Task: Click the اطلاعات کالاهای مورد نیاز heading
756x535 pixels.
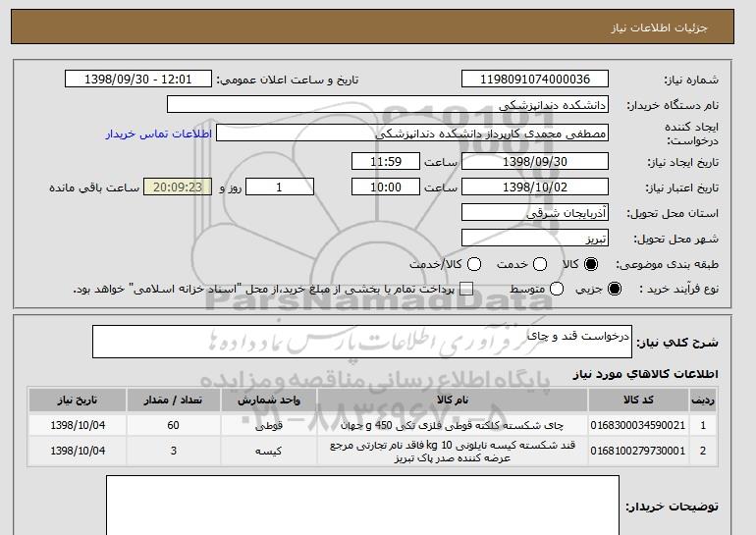Action: (x=646, y=374)
